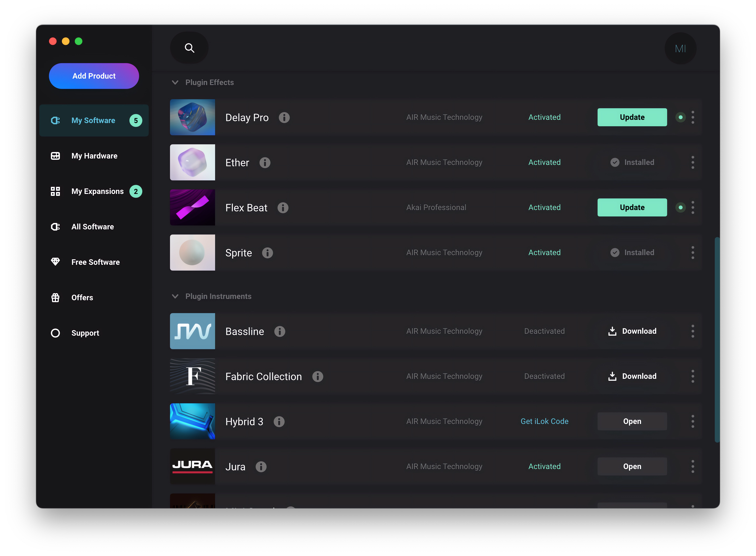Click Fabric Collection's Deactivated status
Viewport: 756px width, 556px height.
click(x=544, y=377)
